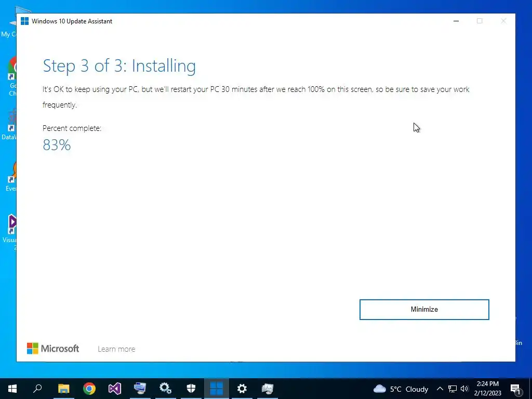Screen dimensions: 532x399
Task: Open Visual Studio from the taskbar
Action: pos(115,389)
